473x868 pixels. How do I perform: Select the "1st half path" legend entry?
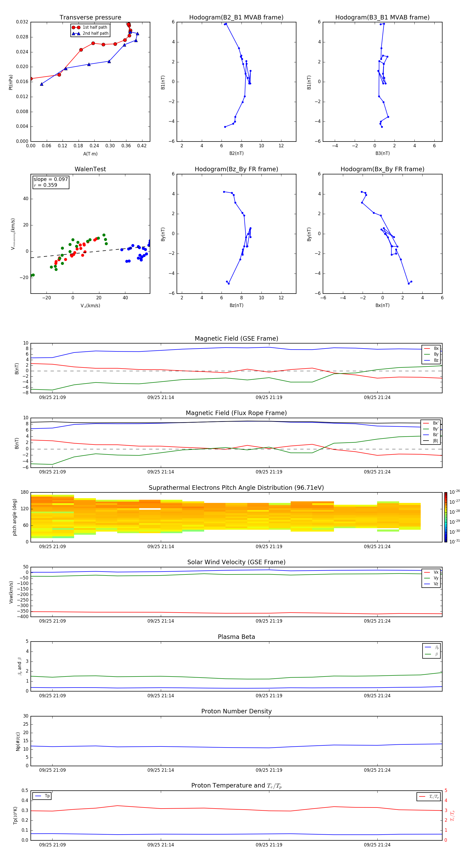point(90,27)
